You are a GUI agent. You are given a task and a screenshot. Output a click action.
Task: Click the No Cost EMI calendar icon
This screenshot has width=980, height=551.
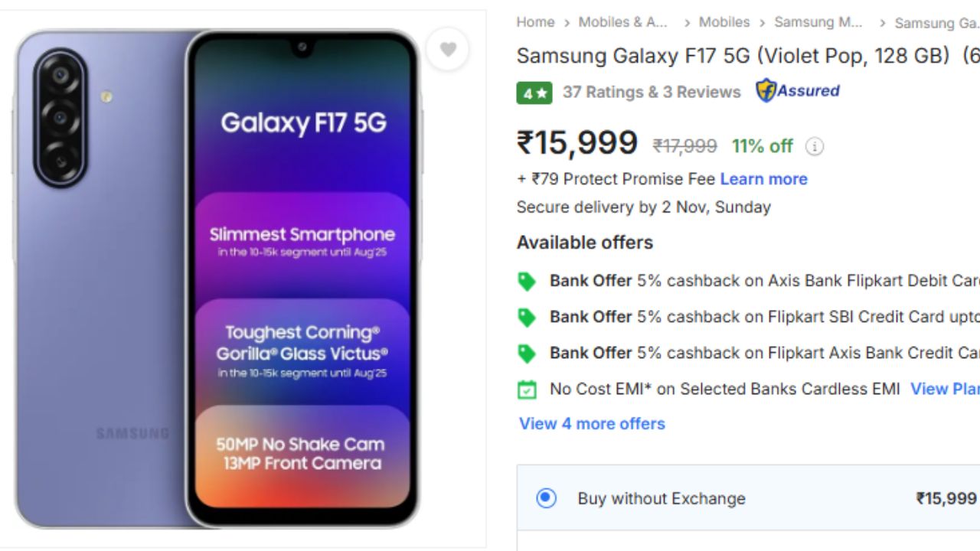click(x=527, y=390)
